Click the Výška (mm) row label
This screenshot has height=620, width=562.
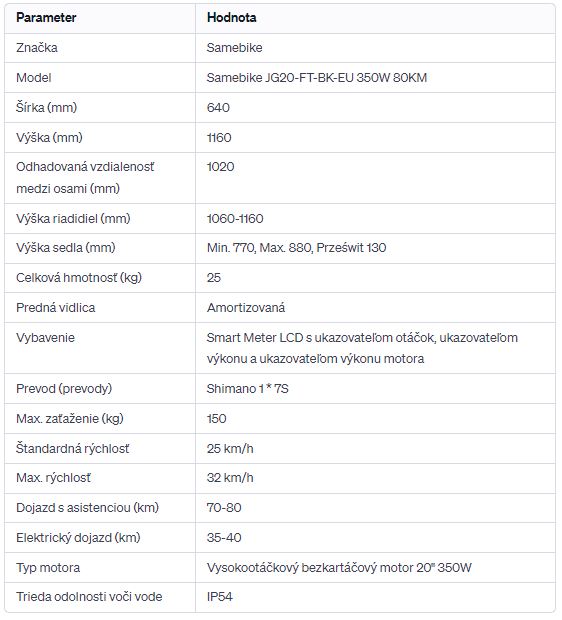(x=49, y=138)
